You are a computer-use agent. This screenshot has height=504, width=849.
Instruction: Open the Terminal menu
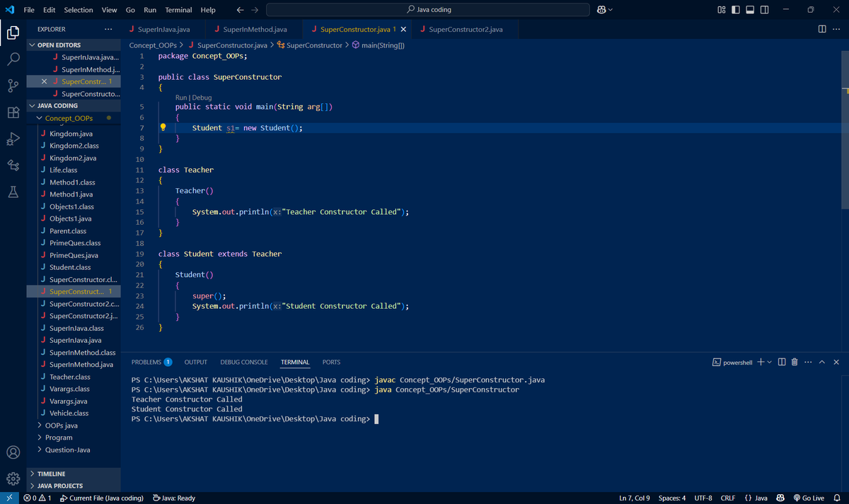[x=178, y=10]
